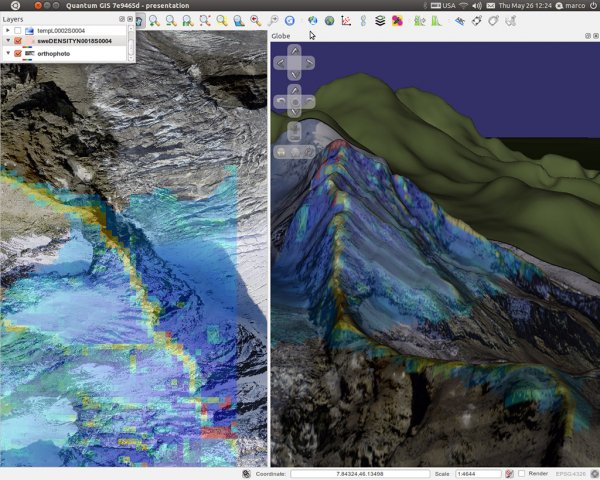600x480 pixels.
Task: Collapse the orthophoto layer entry
Action: click(x=8, y=53)
